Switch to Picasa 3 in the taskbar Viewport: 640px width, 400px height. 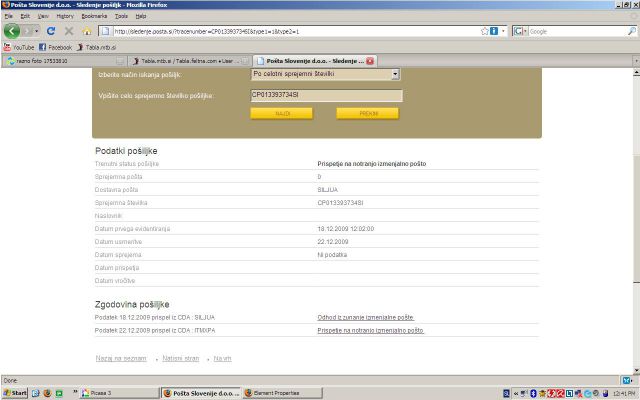[x=119, y=393]
